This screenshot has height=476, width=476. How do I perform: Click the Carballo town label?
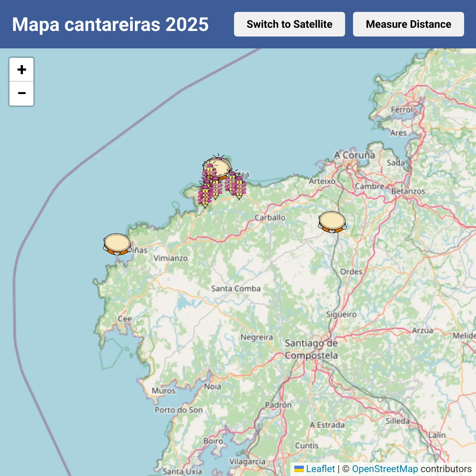tap(270, 217)
